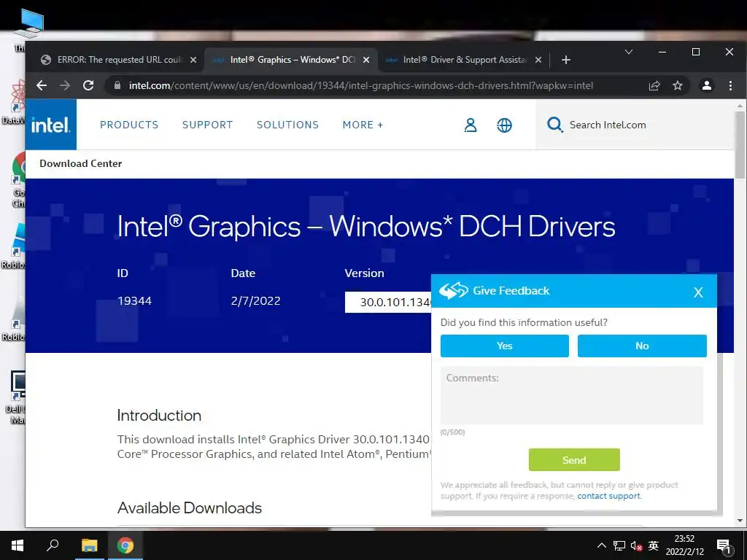Go back to the previous page
This screenshot has width=747, height=560.
(42, 86)
